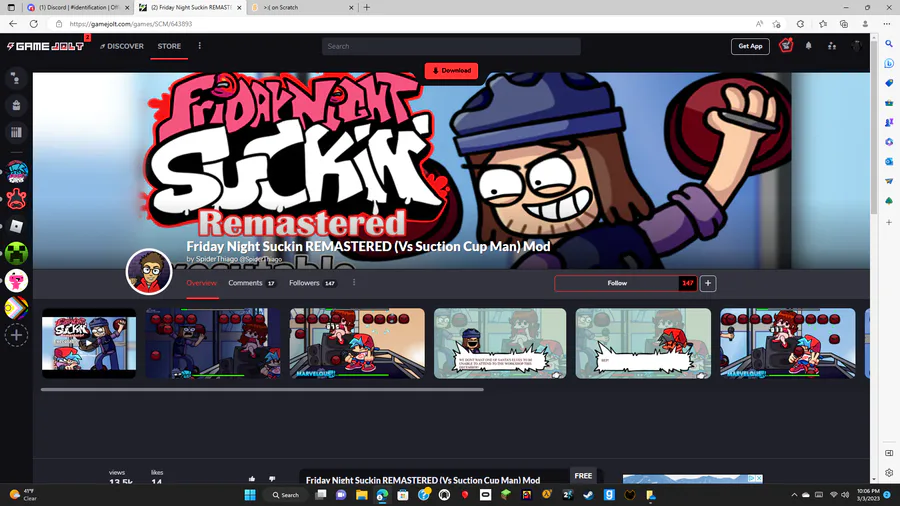Refresh the page
Viewport: 900px width, 506px height.
click(34, 24)
